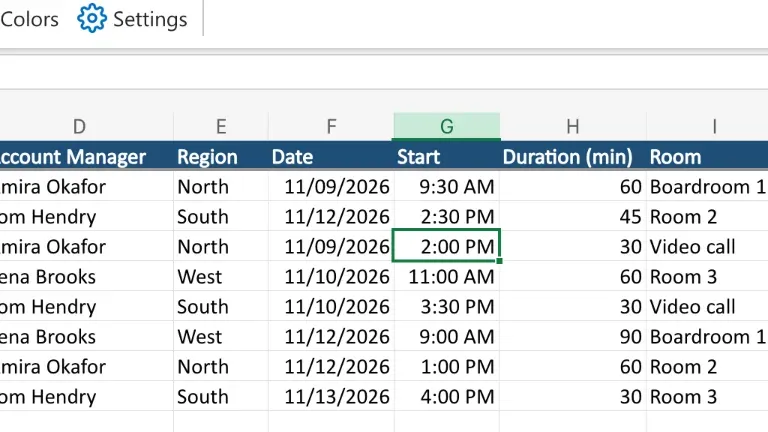Click the 11/10/2026 date beside 11:00 AM
768x432 pixels.
(331, 277)
